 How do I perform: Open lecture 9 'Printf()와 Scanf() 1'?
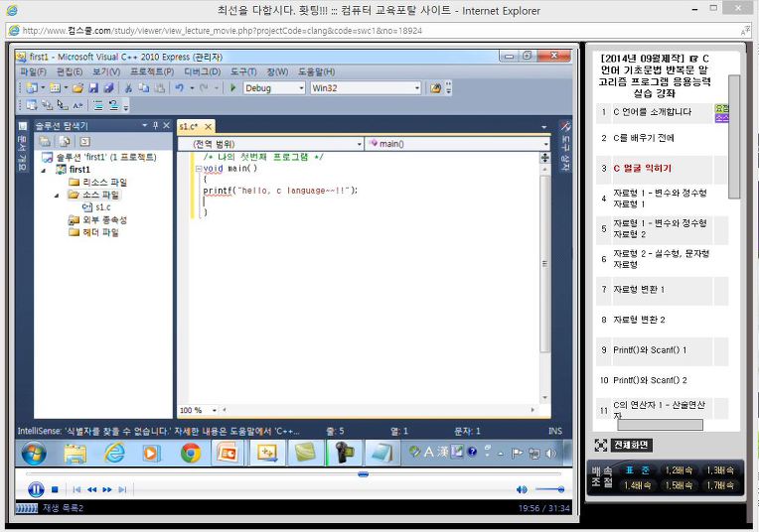(x=650, y=349)
